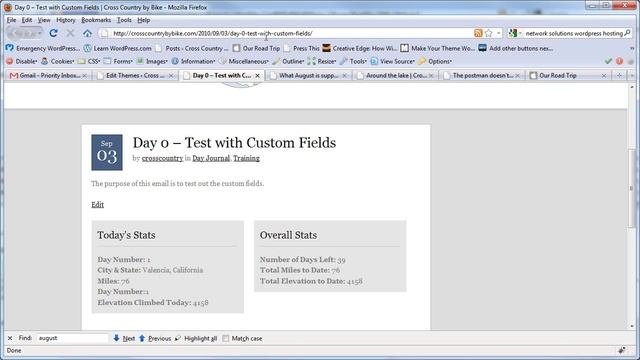This screenshot has width=640, height=360.
Task: Click the search magnifier icon
Action: pos(627,33)
